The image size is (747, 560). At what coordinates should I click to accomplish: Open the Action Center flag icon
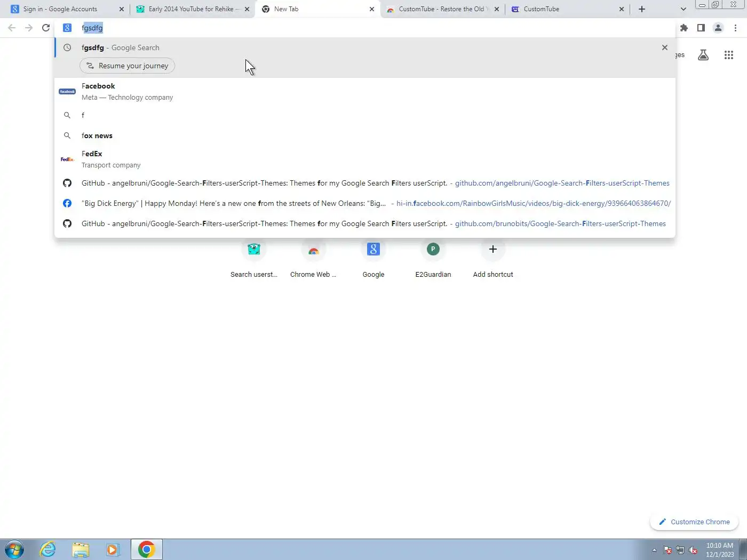click(667, 550)
